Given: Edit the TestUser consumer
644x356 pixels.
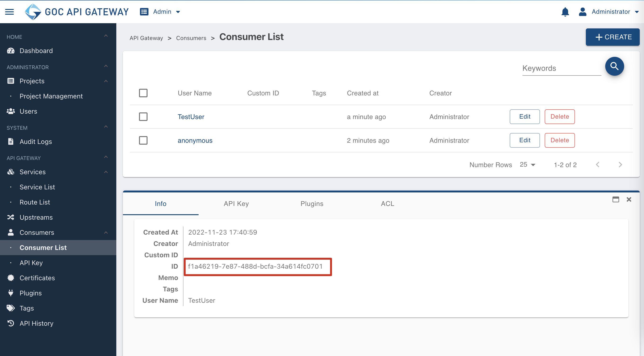Looking at the screenshot, I should [x=525, y=117].
